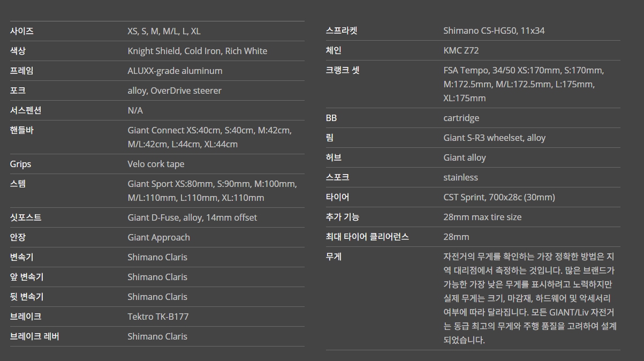Select the fork text alloy, OverDrive steerer

pos(174,91)
